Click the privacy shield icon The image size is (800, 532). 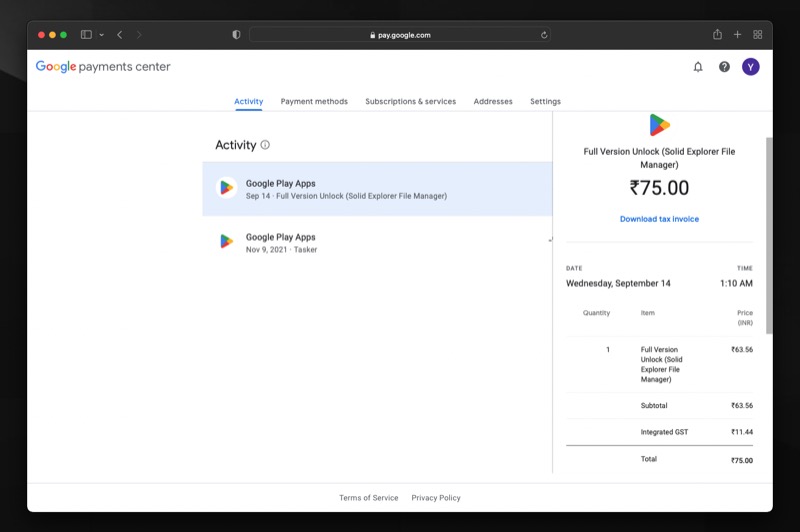(236, 35)
